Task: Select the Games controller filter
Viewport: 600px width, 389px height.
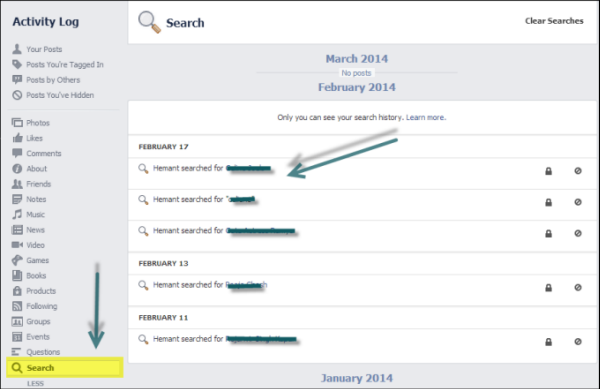Action: tap(17, 260)
